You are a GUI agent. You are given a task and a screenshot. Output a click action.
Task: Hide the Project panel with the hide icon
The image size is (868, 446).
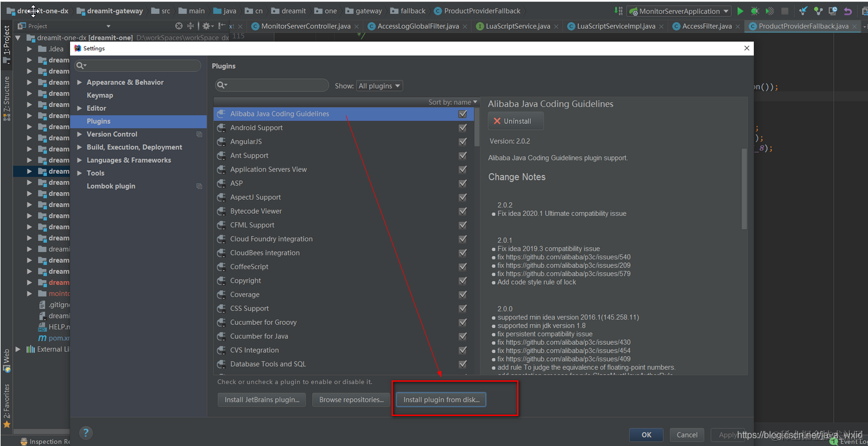click(x=221, y=26)
